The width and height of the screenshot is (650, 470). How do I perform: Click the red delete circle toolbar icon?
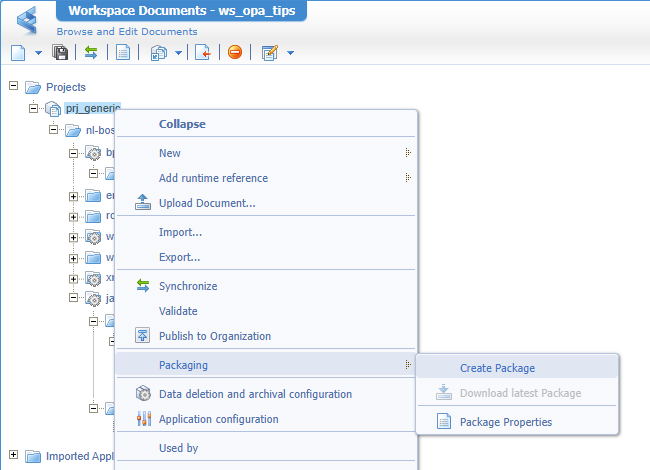point(235,52)
